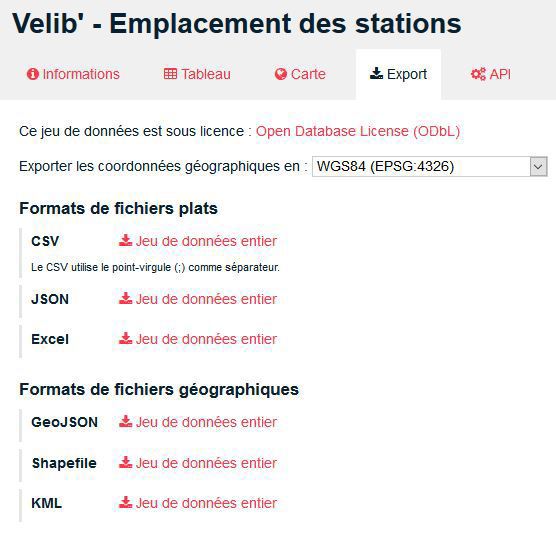Image resolution: width=556 pixels, height=539 pixels.
Task: Click the download icon in JSON row
Action: coord(125,298)
